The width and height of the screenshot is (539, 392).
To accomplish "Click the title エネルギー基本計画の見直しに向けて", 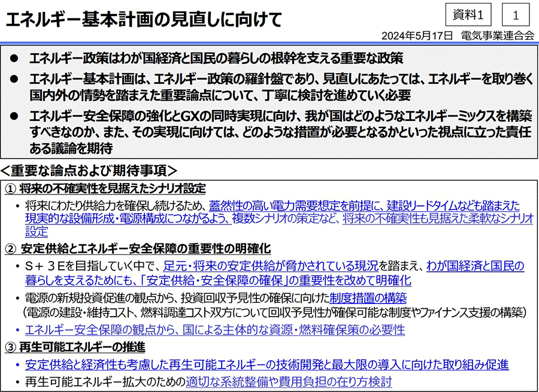I will (144, 19).
